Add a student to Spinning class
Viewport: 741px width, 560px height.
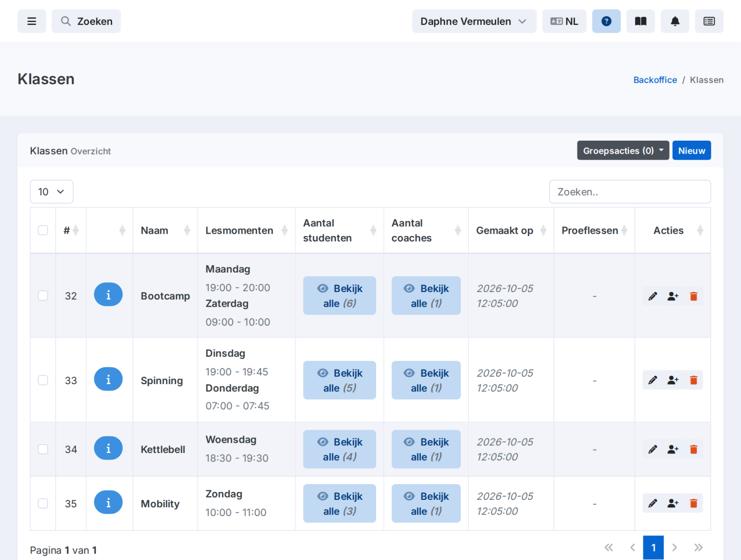[x=673, y=380]
